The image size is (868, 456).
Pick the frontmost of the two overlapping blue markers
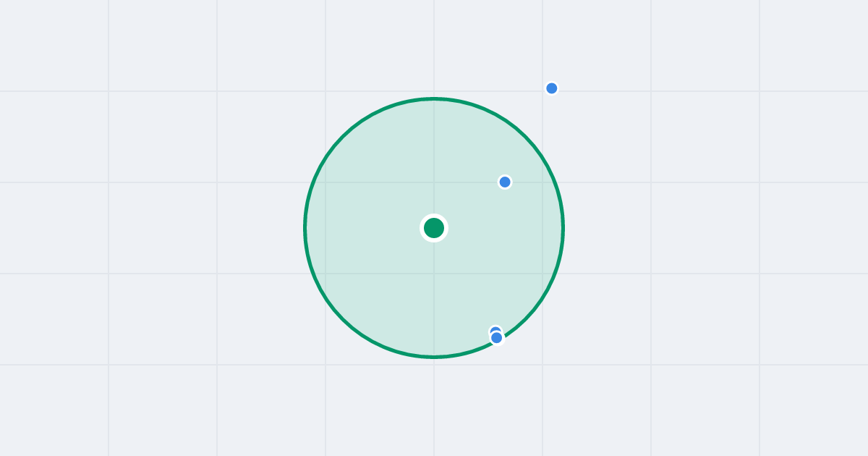[x=496, y=337]
